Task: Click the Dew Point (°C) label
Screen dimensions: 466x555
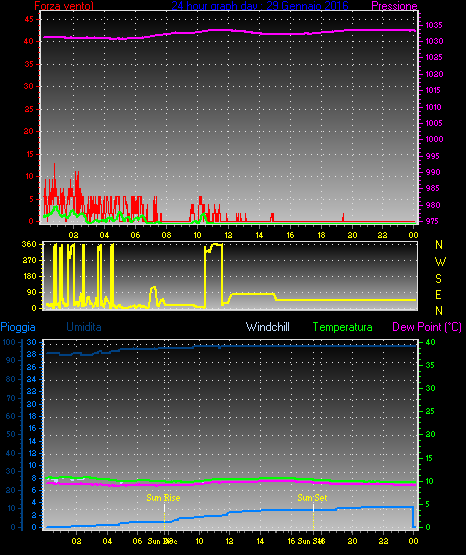Action: (427, 327)
